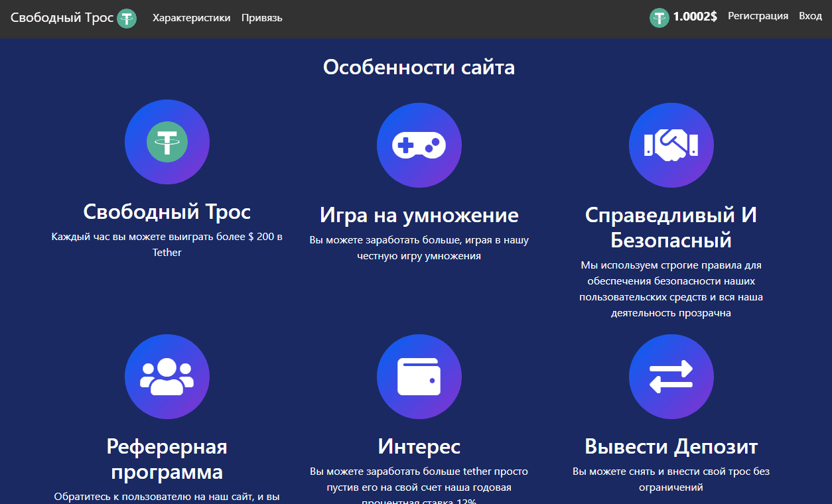Click the group of users icon
Viewport: 832px width, 504px height.
tap(167, 377)
